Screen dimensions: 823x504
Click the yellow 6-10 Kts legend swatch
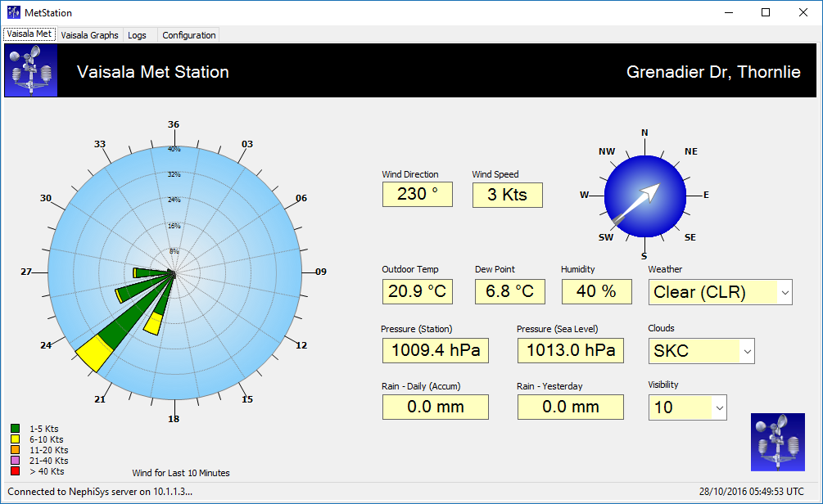coord(16,439)
